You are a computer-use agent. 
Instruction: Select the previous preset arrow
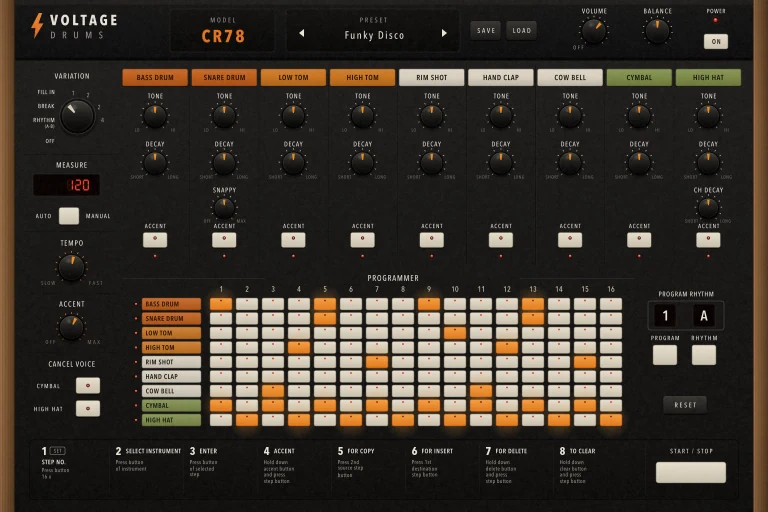302,33
